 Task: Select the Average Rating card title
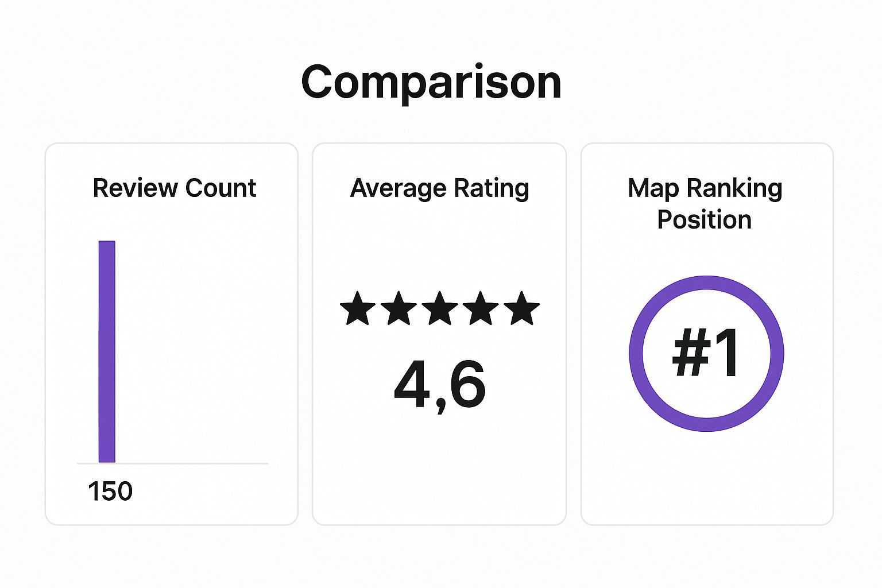(440, 189)
